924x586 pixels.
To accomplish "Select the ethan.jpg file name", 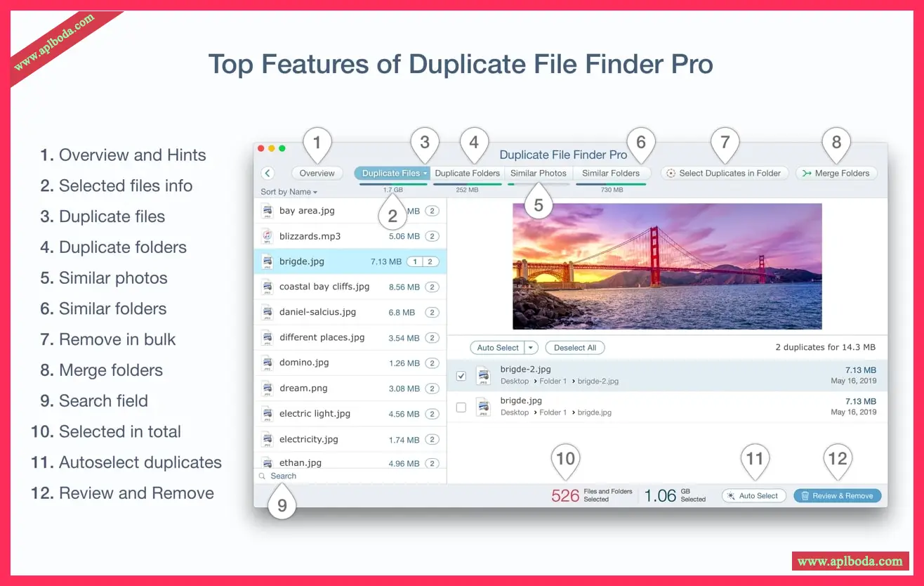I will 301,462.
